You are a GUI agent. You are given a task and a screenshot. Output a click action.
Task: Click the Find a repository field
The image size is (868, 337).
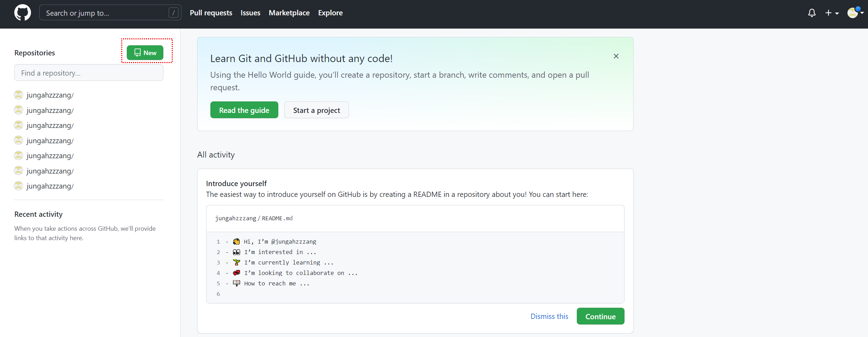[x=89, y=73]
